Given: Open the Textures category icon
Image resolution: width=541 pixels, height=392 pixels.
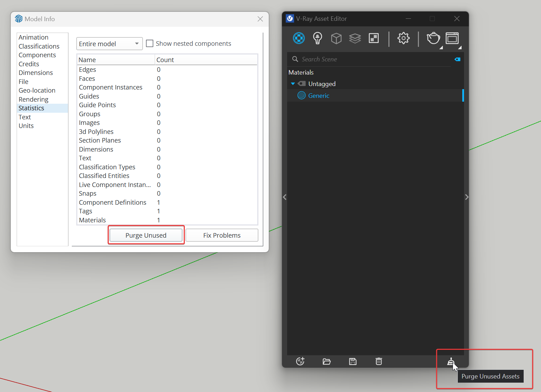Looking at the screenshot, I should 373,38.
